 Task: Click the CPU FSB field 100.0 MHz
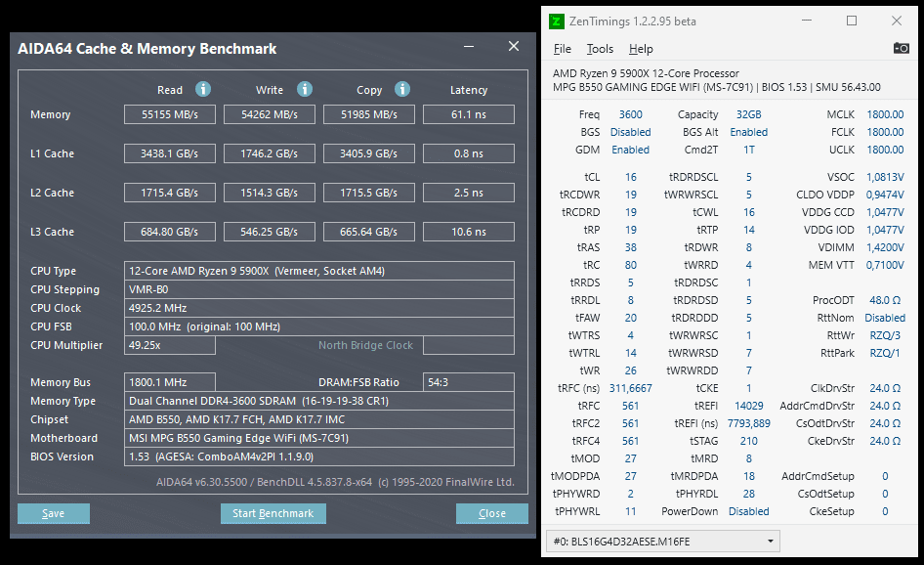318,326
